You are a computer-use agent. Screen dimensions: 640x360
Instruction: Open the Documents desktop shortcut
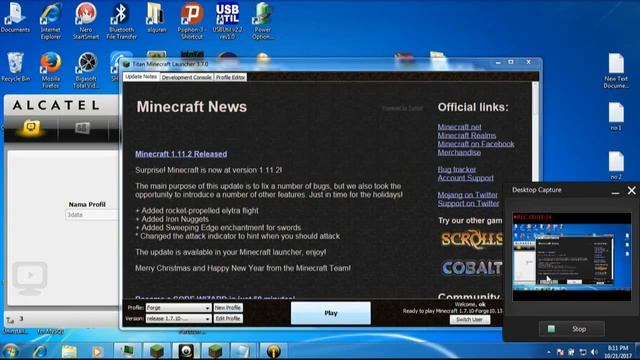[15, 18]
